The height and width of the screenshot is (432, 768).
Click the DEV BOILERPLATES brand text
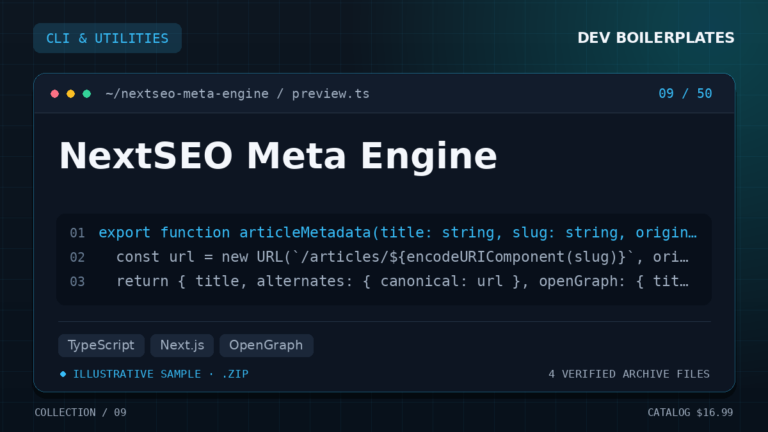[x=656, y=38]
